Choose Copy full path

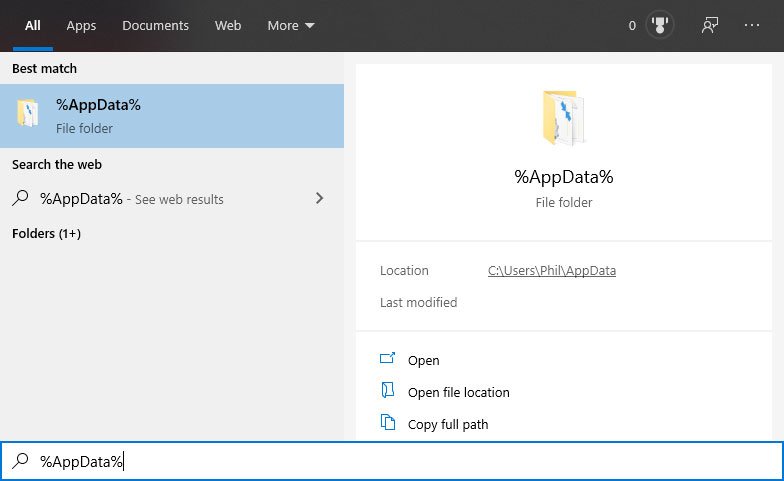point(448,424)
